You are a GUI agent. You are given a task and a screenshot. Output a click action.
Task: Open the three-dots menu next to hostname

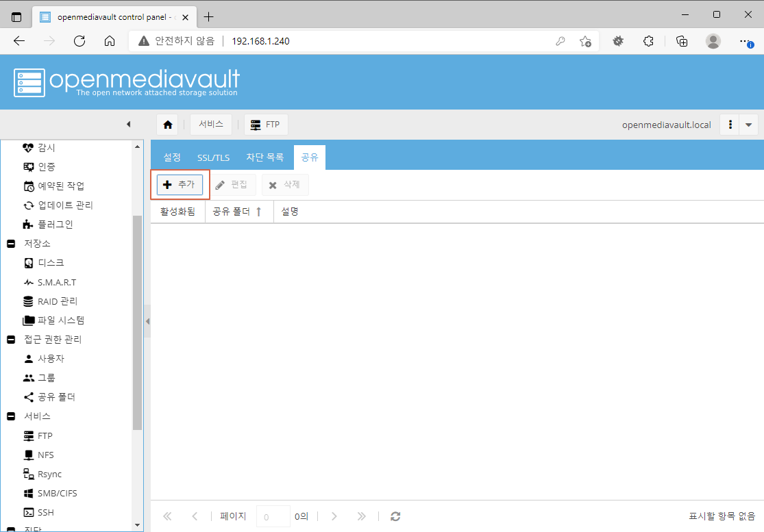click(x=730, y=125)
